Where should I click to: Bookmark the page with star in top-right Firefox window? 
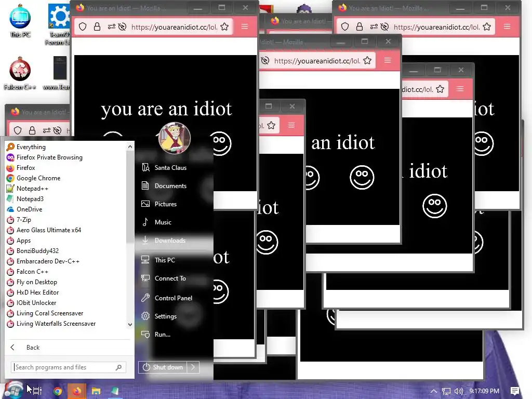click(487, 27)
